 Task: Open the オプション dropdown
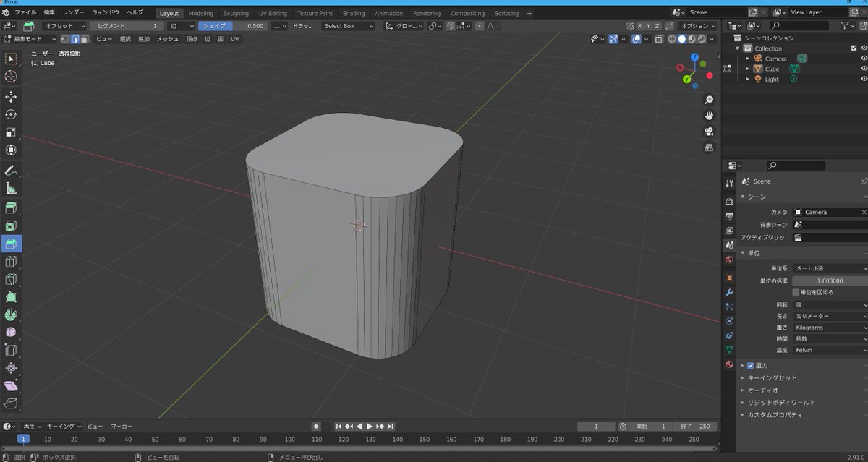(x=699, y=26)
